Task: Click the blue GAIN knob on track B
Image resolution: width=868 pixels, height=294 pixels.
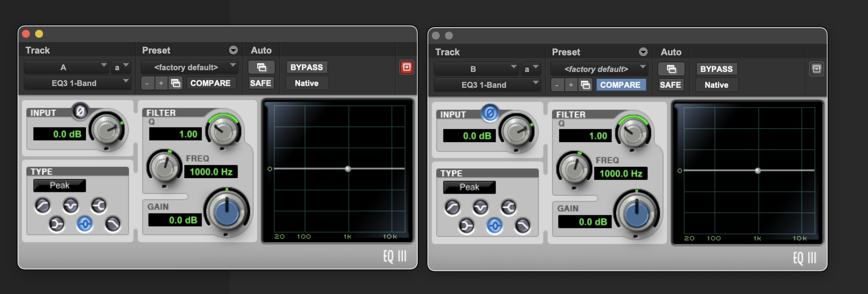Action: pos(636,214)
